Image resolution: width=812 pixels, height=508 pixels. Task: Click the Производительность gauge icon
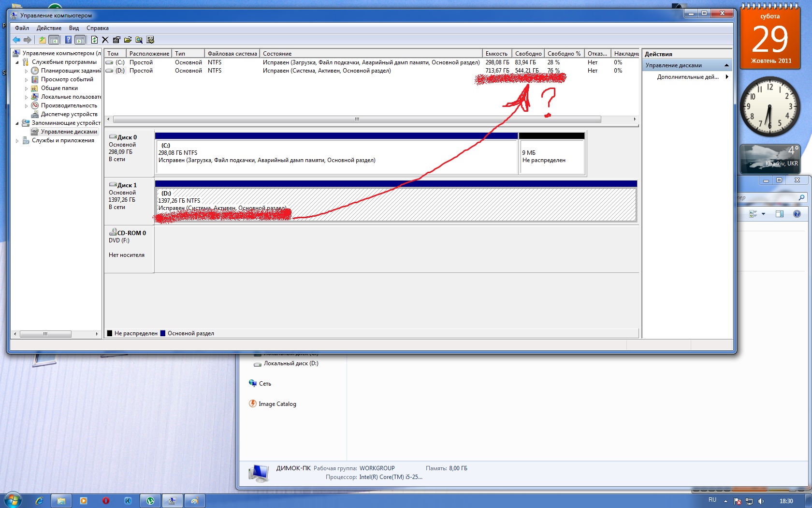click(x=35, y=105)
